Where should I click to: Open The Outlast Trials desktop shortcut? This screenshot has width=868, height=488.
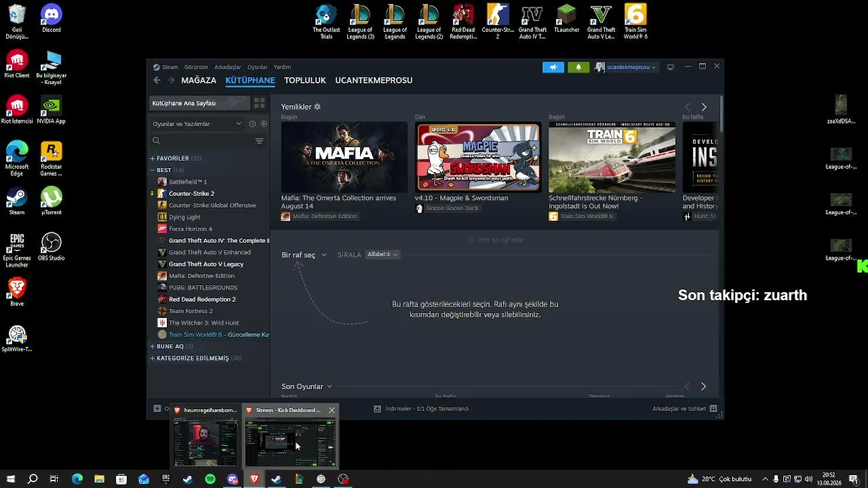tap(326, 22)
